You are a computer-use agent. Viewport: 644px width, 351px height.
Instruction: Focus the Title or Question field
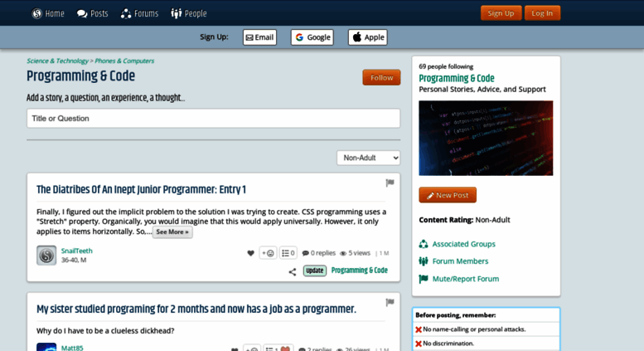(214, 119)
